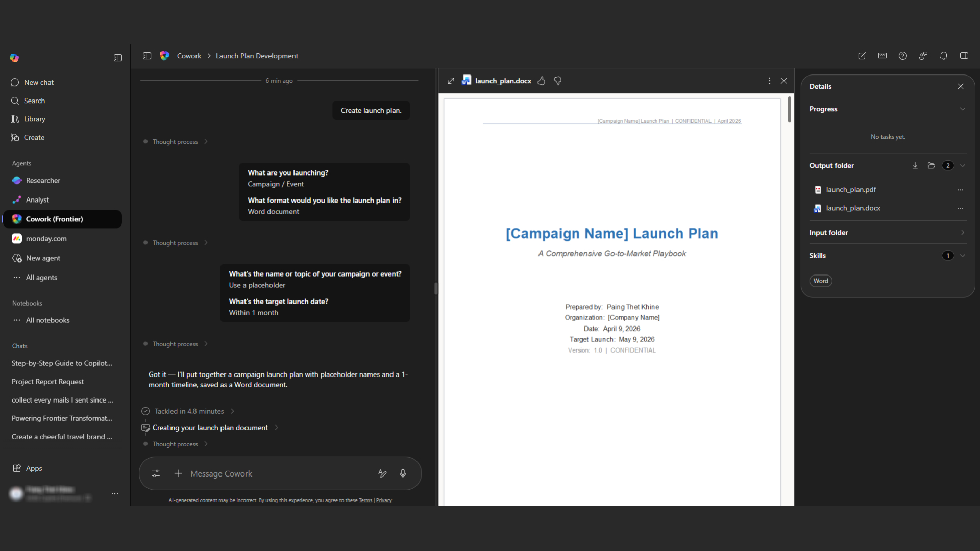Open the Analyst agent

(37, 199)
